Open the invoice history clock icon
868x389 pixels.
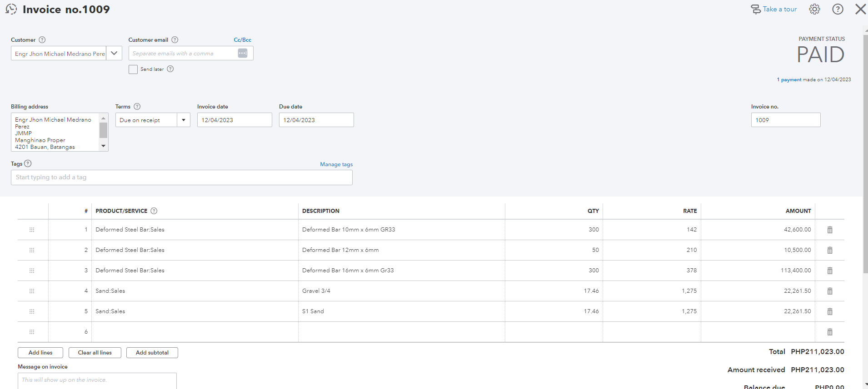tap(11, 9)
